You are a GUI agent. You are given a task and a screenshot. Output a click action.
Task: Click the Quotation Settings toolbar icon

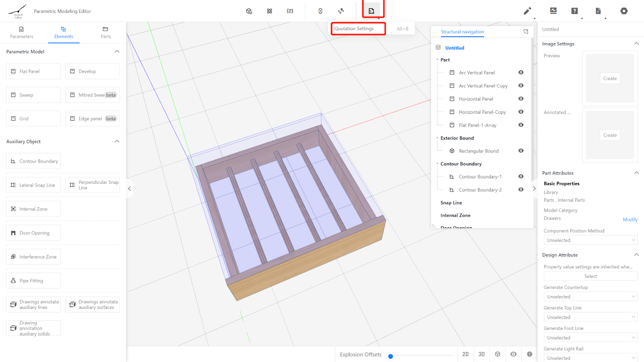pyautogui.click(x=372, y=11)
